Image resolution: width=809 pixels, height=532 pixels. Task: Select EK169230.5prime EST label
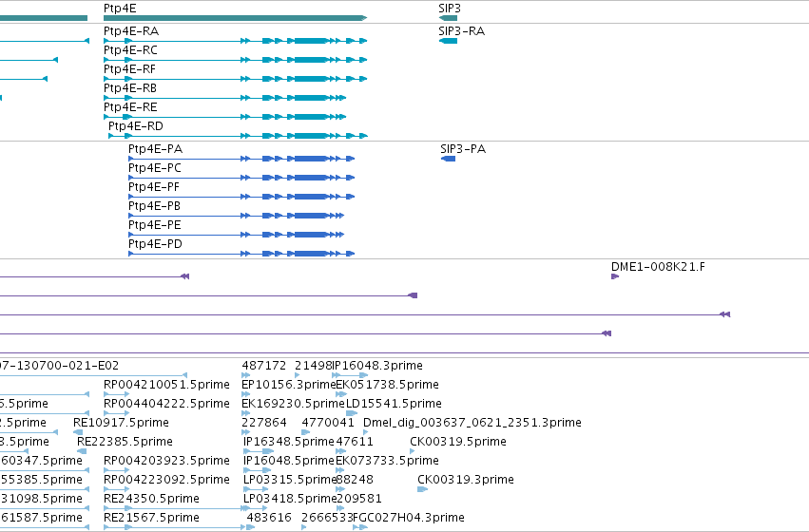point(293,404)
